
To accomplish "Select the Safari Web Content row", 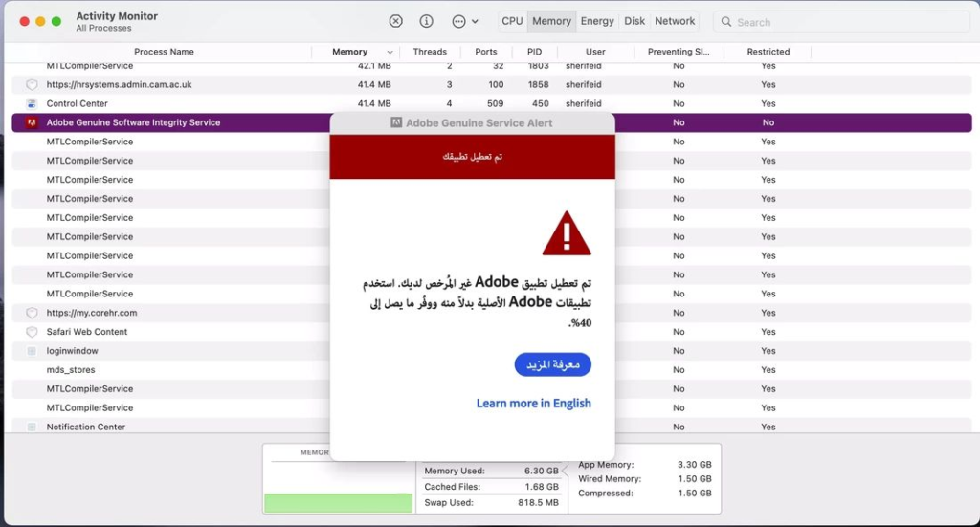I will click(x=491, y=332).
